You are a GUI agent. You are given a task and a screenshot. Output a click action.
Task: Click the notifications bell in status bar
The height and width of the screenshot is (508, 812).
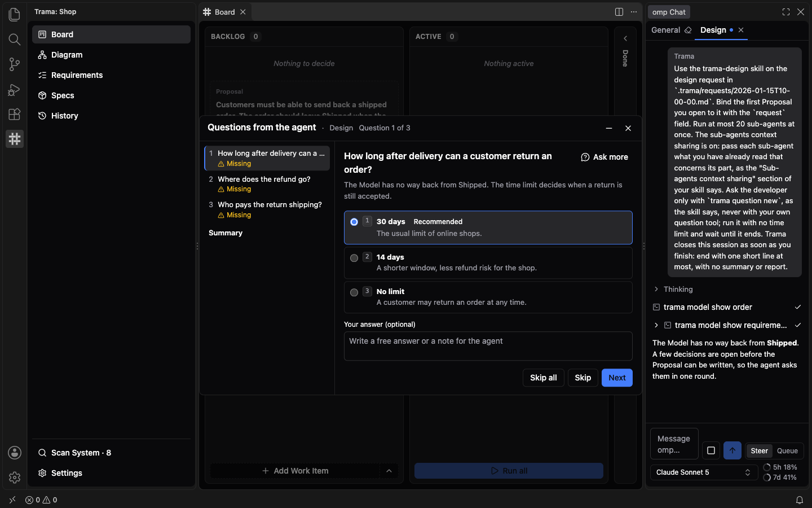800,500
